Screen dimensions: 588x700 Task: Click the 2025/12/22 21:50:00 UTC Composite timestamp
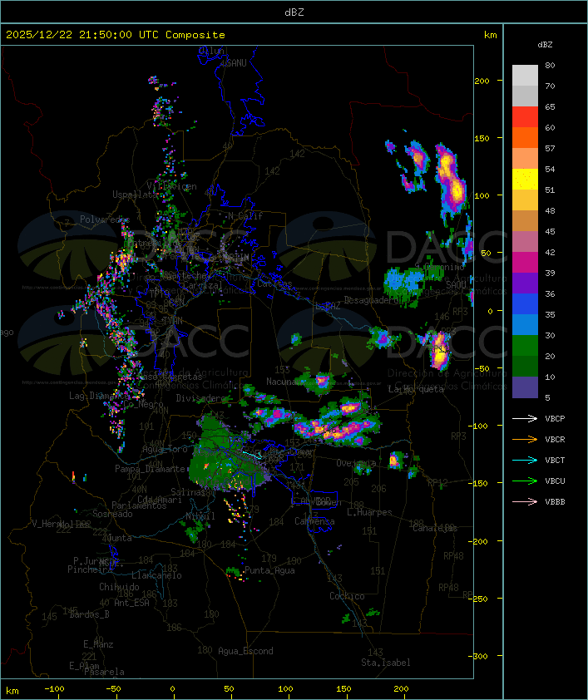click(x=116, y=34)
